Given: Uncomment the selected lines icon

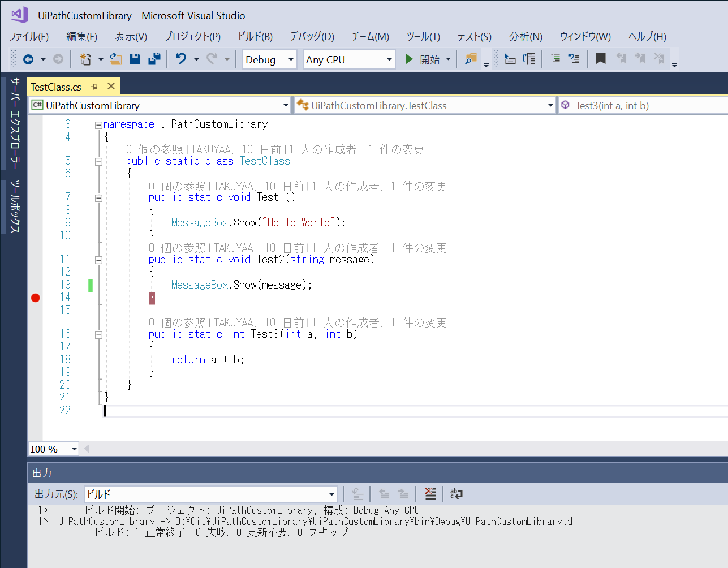Looking at the screenshot, I should click(574, 59).
